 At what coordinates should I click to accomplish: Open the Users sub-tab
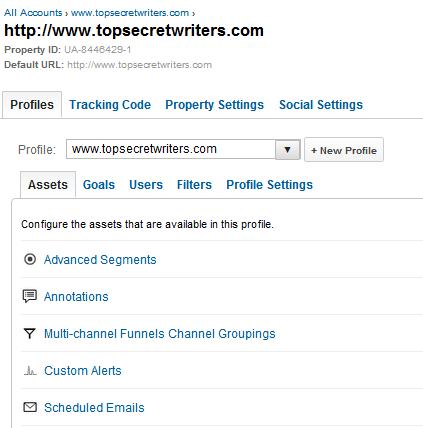point(146,185)
